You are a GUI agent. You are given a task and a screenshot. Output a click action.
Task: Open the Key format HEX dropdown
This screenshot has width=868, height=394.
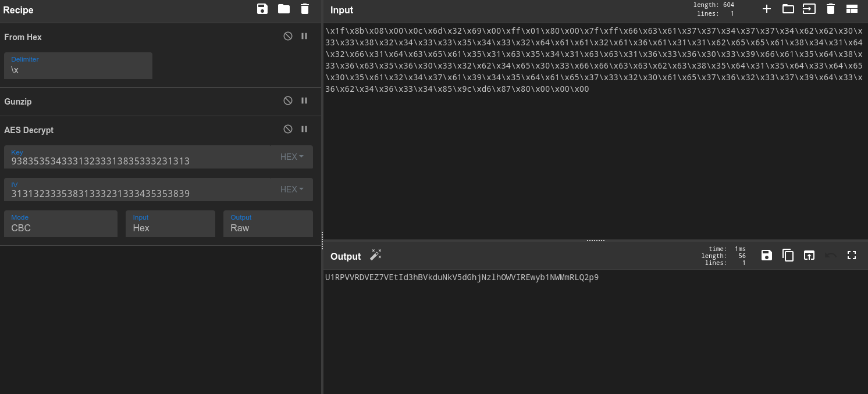tap(292, 157)
